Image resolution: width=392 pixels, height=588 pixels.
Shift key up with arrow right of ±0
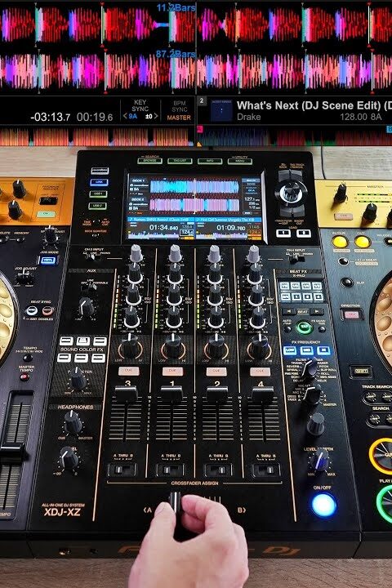click(x=156, y=117)
